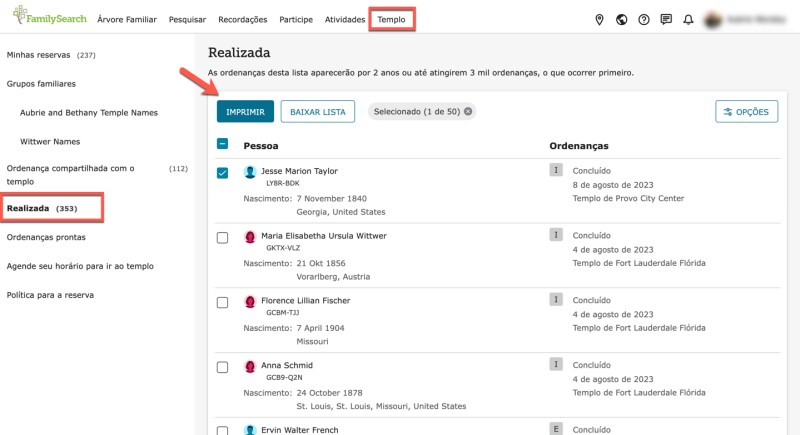Click the I ordinance badge for Maria Wittwer
Viewport: 800px width, 435px height.
click(556, 235)
